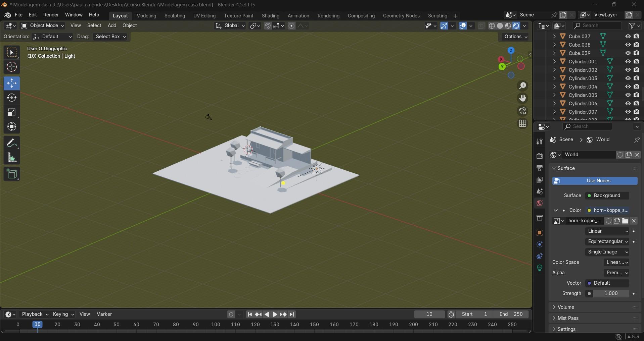Click the pan view hand icon
The image size is (644, 341).
(522, 98)
